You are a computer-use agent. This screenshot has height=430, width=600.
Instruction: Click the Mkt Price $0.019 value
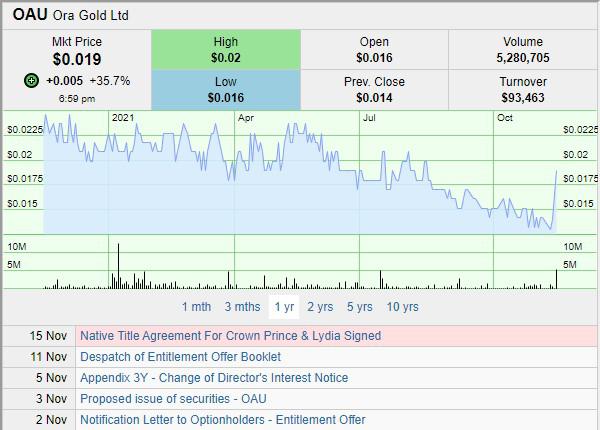[76, 59]
